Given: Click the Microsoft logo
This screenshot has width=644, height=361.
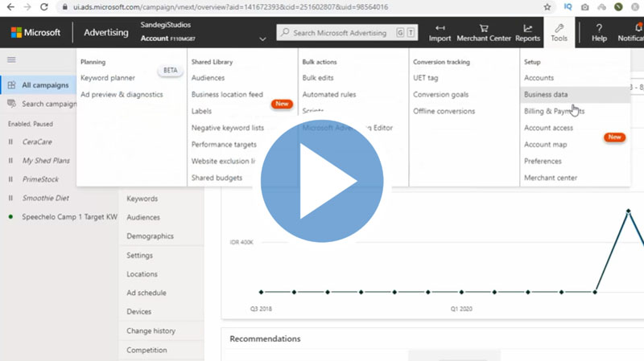Looking at the screenshot, I should point(35,32).
